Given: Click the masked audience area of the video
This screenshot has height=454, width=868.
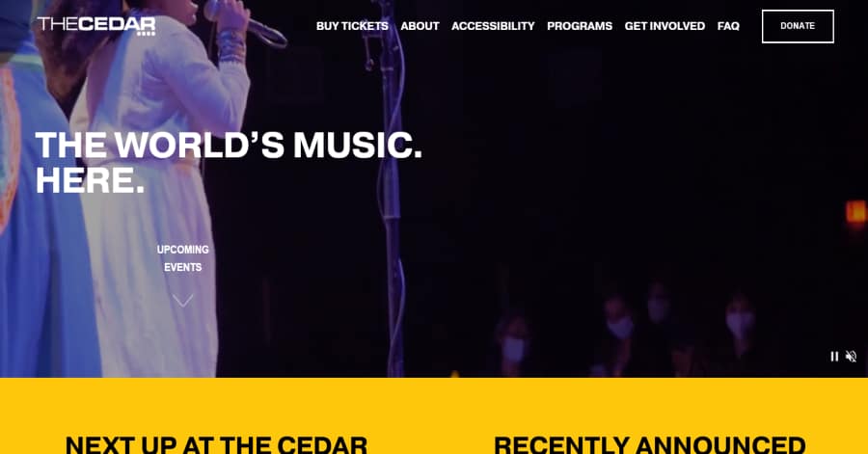Looking at the screenshot, I should tap(626, 326).
